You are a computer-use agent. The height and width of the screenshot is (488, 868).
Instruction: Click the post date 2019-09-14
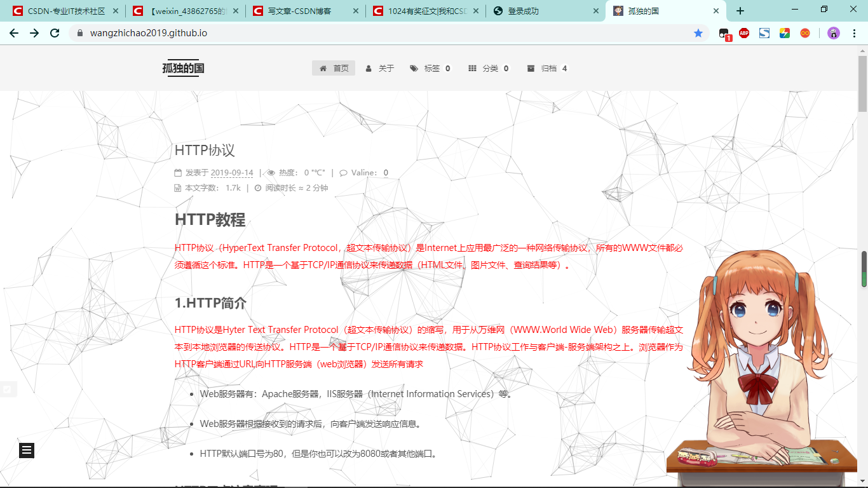click(x=232, y=173)
